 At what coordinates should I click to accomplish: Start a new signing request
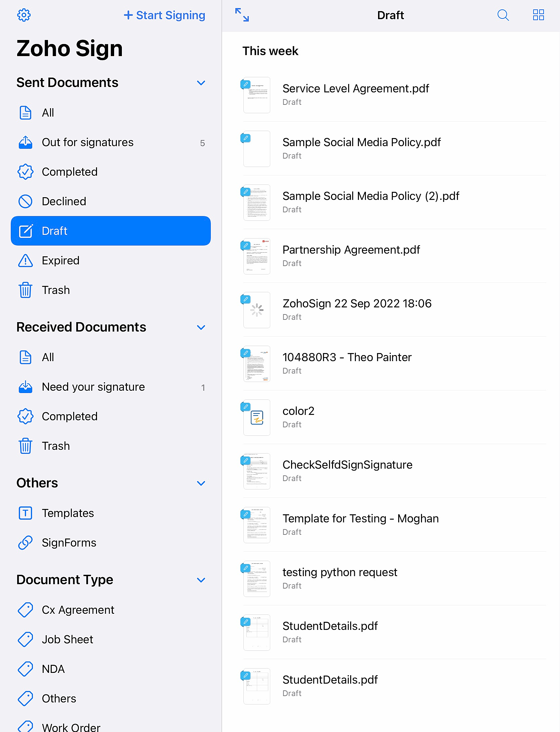pos(164,15)
